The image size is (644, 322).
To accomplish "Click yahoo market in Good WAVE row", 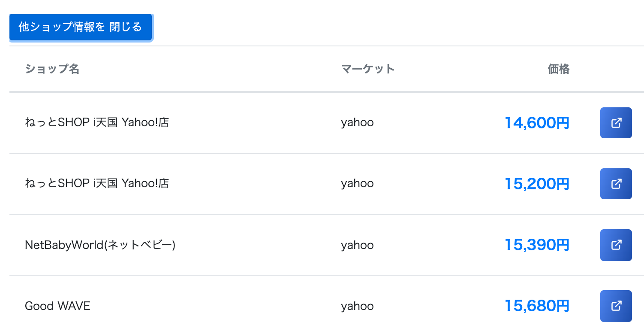I will pos(357,307).
